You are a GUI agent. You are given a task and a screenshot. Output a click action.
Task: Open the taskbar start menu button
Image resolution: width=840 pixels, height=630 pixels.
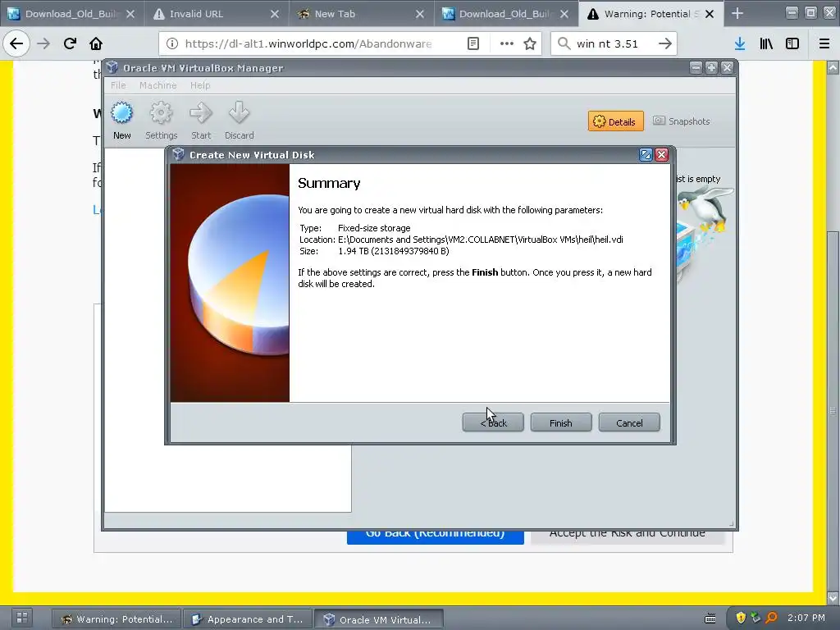tap(21, 618)
